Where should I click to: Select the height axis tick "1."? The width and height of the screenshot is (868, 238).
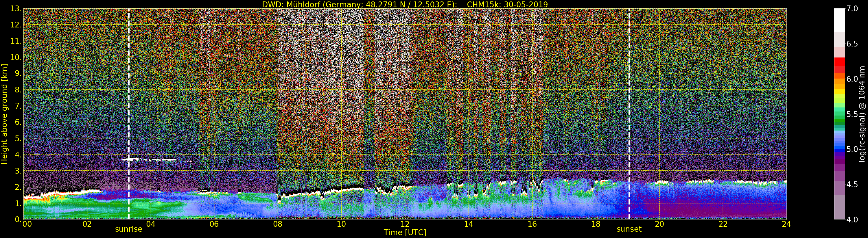coord(18,203)
